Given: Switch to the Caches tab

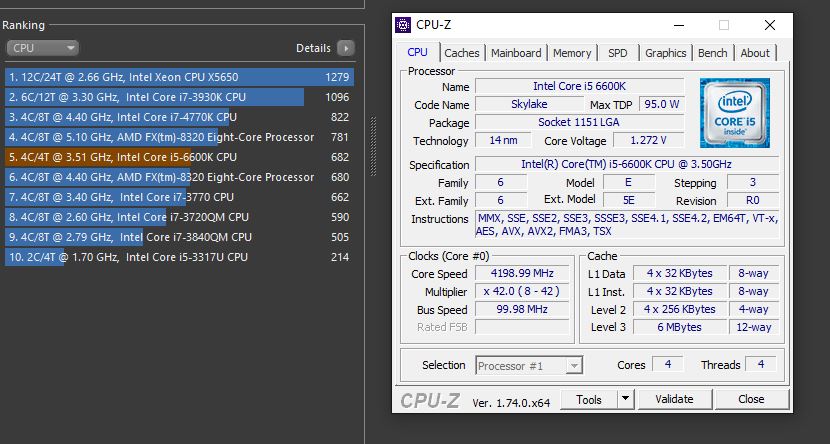Looking at the screenshot, I should 462,53.
